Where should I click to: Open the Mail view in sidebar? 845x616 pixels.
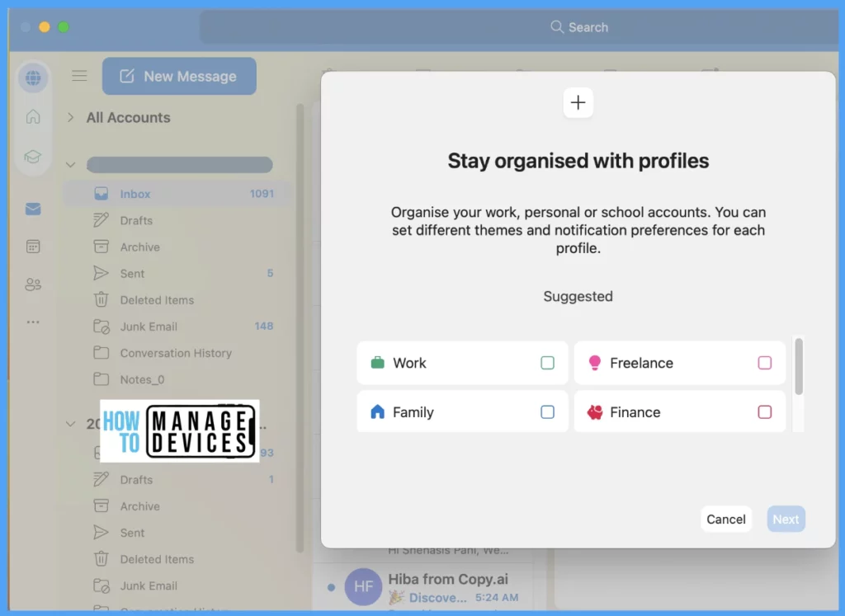pyautogui.click(x=33, y=209)
